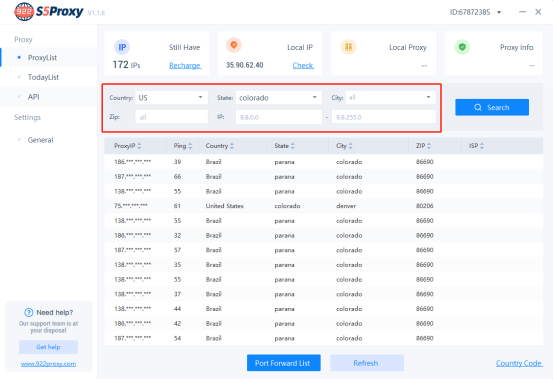Viewport: 553px width, 380px height.
Task: Open the Country dropdown showing US
Action: [x=171, y=98]
